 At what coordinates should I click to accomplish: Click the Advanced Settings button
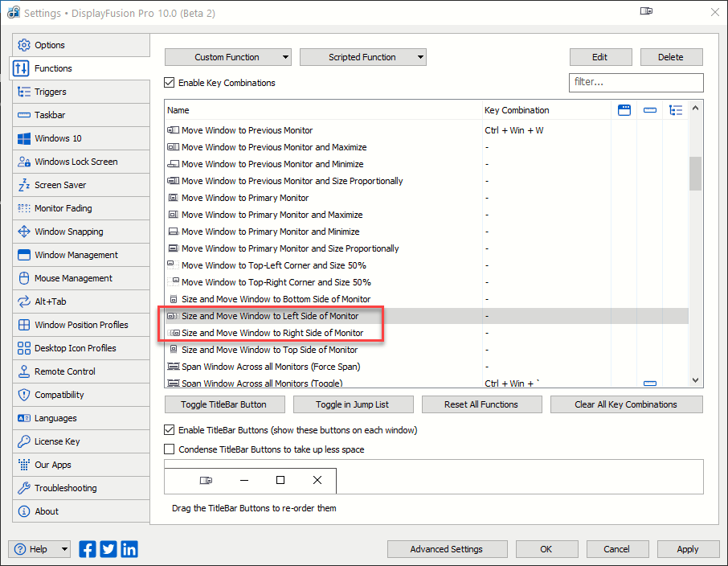(x=446, y=549)
